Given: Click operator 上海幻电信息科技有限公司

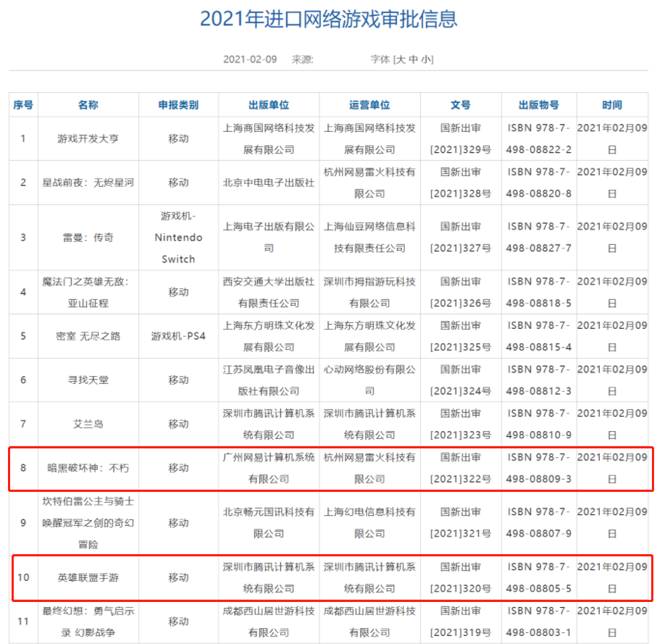Looking at the screenshot, I should point(369,523).
